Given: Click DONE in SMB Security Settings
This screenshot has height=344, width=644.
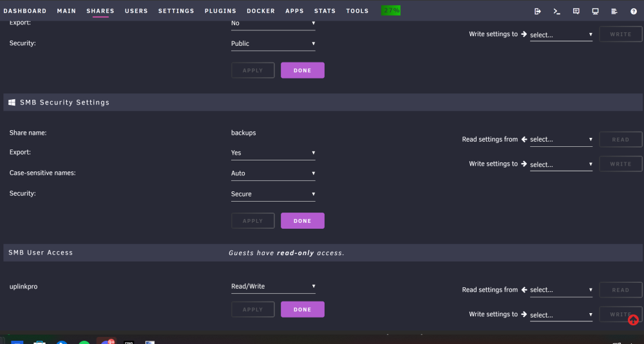Looking at the screenshot, I should point(303,221).
